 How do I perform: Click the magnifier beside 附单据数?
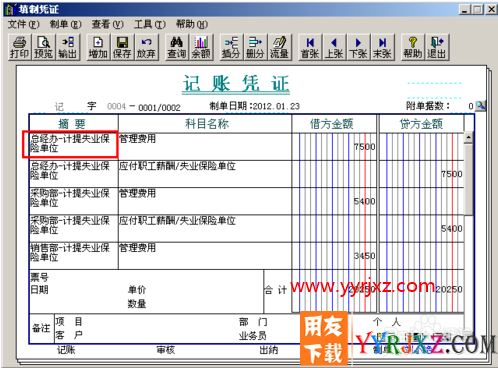pos(481,106)
